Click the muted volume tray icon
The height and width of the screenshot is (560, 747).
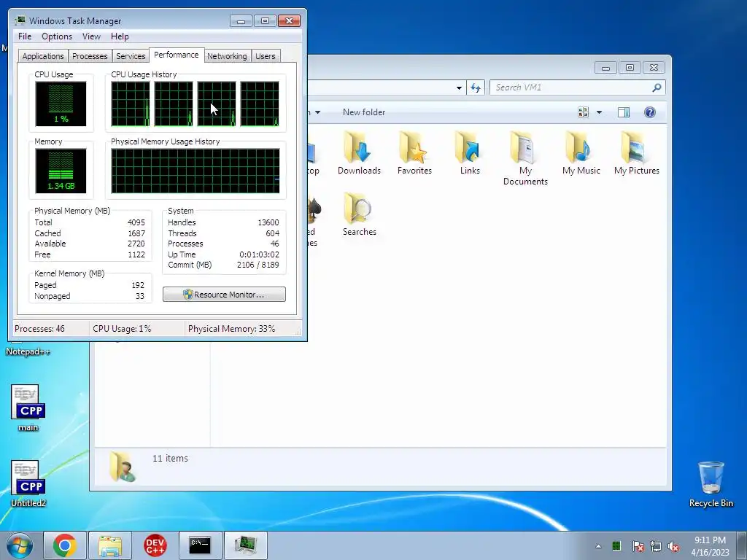[673, 546]
